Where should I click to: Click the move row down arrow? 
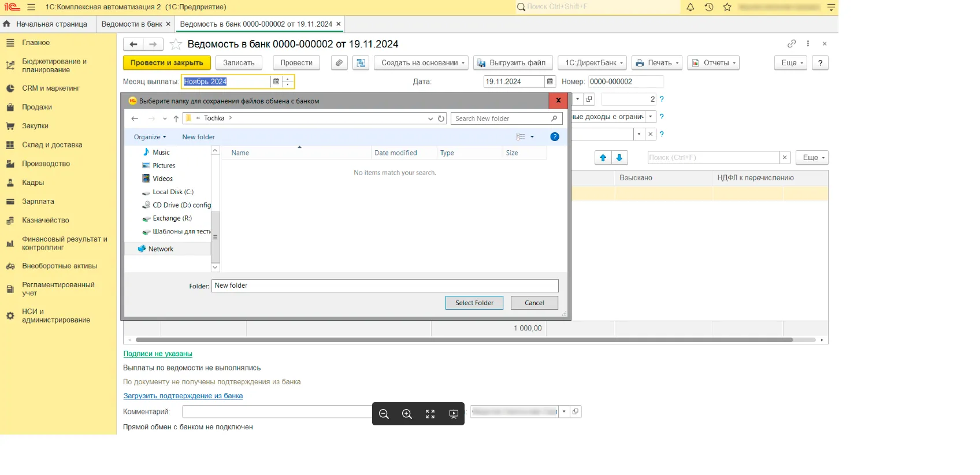[619, 158]
